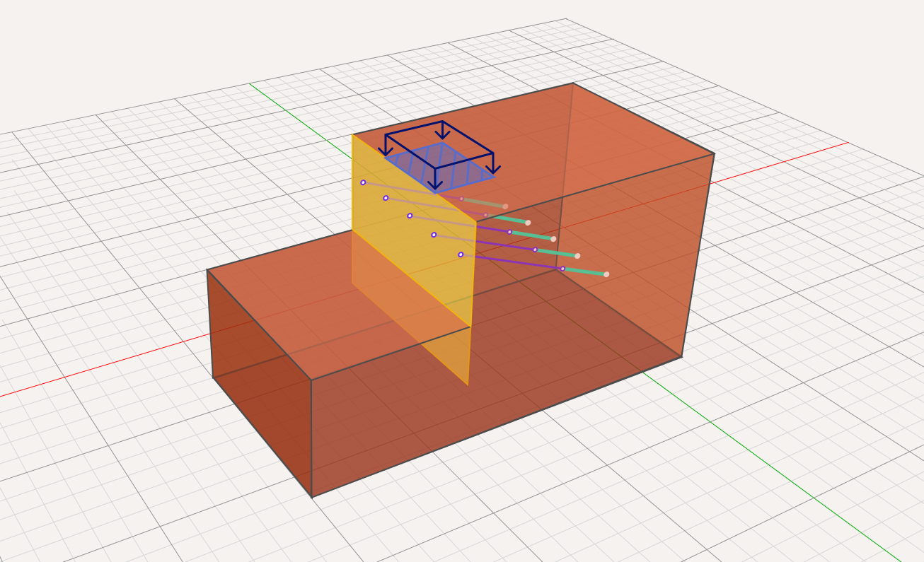Select the blue hatched surface load area

click(439, 168)
